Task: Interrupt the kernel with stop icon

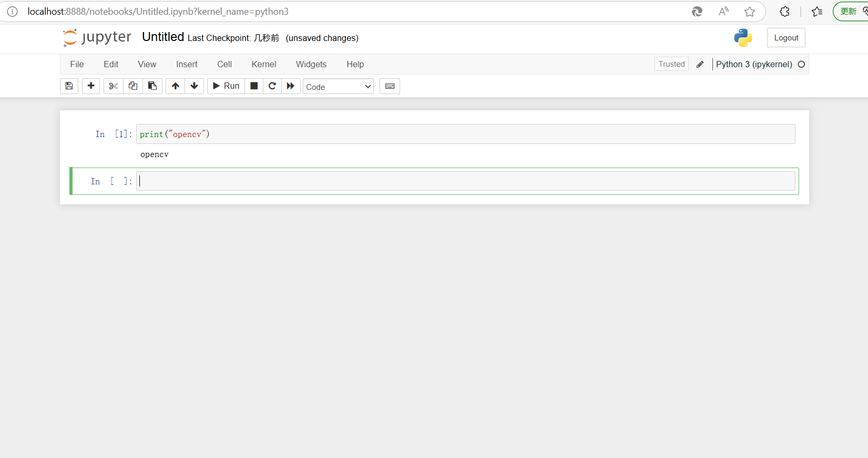Action: [x=254, y=86]
